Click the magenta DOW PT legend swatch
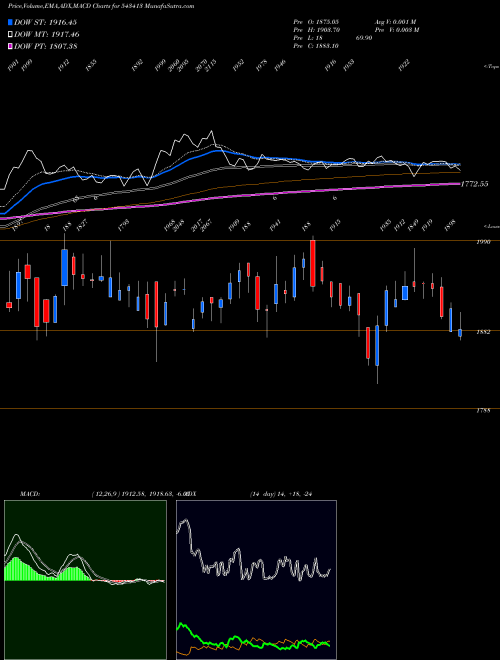The width and height of the screenshot is (500, 660). coord(11,46)
